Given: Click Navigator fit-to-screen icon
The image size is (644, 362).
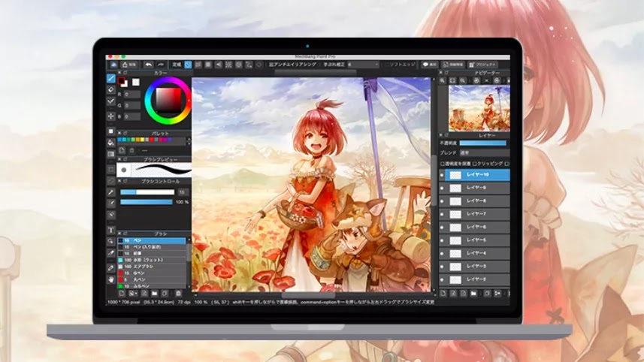Looking at the screenshot, I should 452,81.
